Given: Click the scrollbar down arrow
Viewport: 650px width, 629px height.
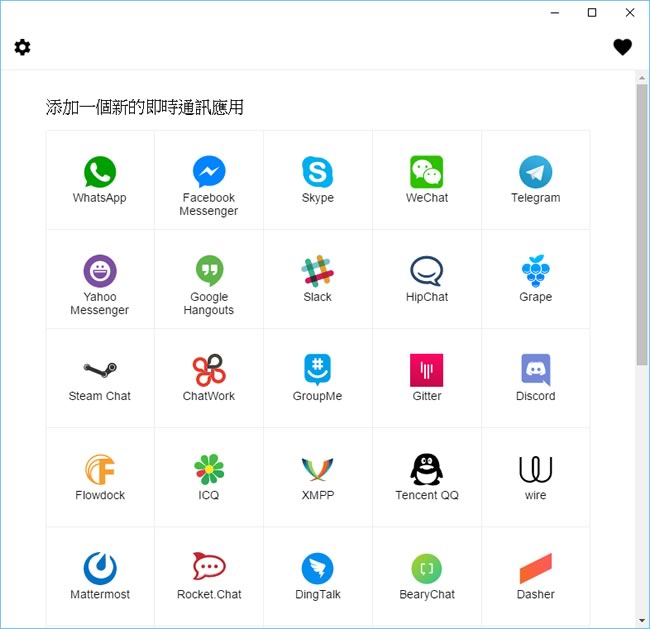Looking at the screenshot, I should pos(642,621).
